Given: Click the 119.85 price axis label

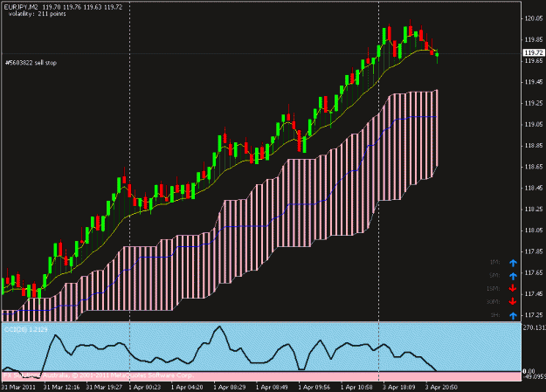Looking at the screenshot, I should coord(534,39).
